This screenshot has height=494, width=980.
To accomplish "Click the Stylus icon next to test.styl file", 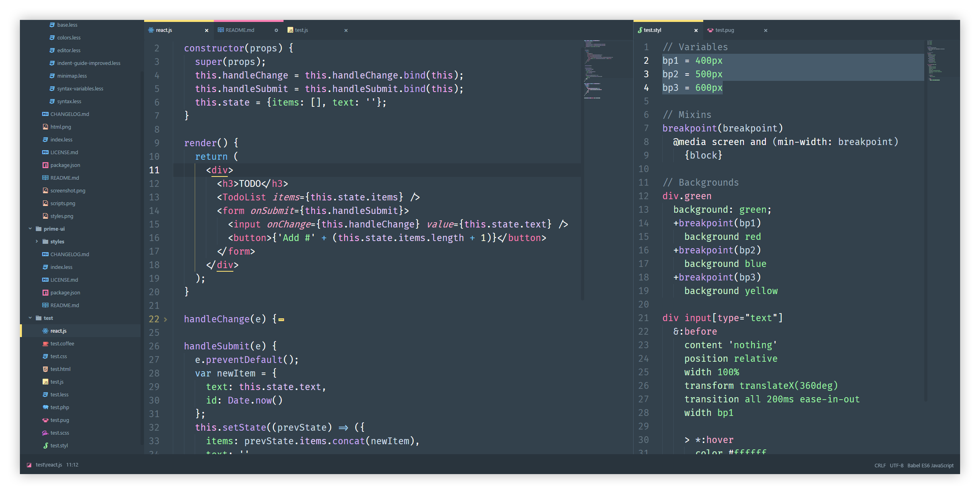I will (46, 445).
